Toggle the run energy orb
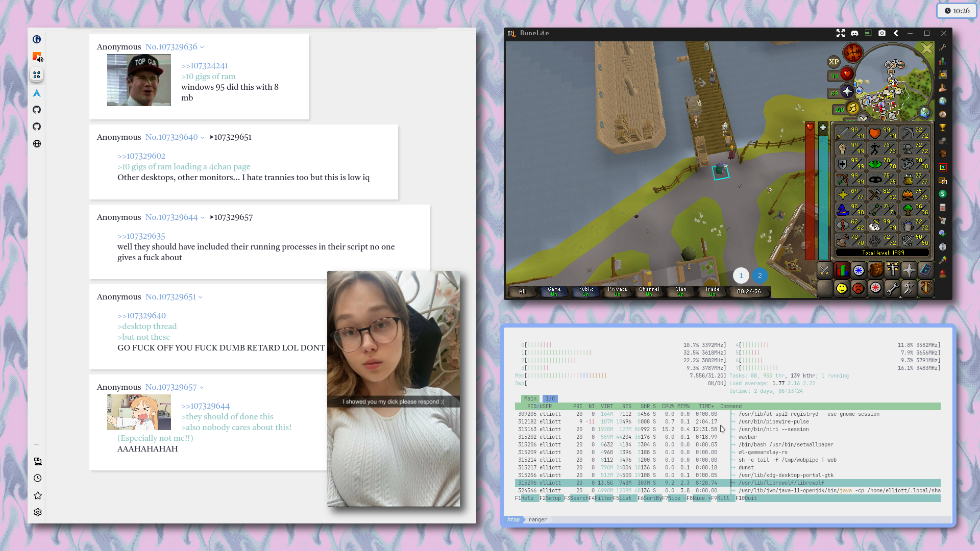The height and width of the screenshot is (551, 980). [852, 108]
